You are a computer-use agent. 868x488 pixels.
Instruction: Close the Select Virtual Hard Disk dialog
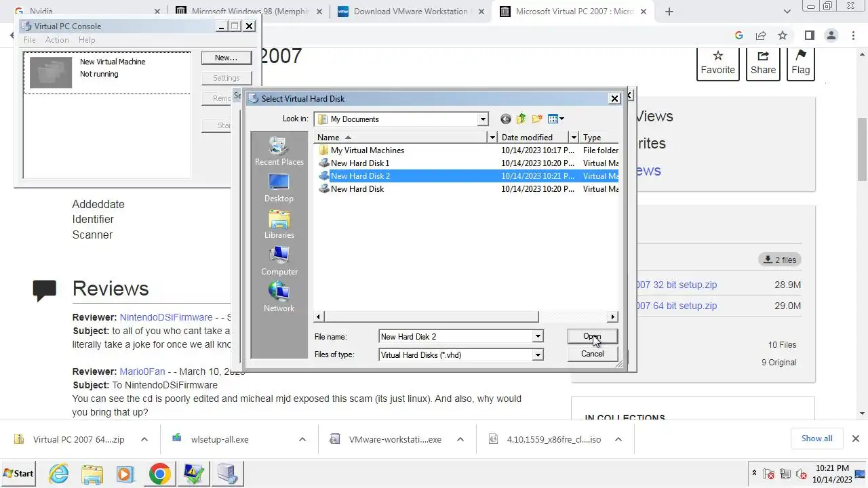click(614, 98)
